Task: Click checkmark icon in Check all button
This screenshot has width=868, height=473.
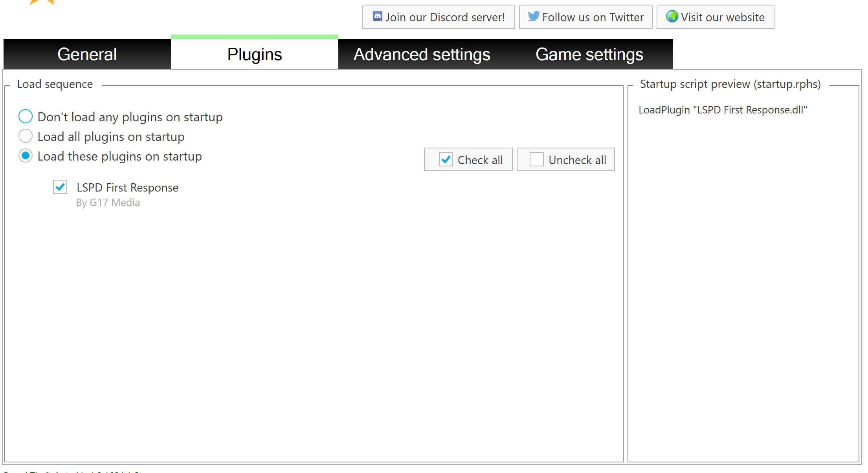Action: click(x=446, y=159)
